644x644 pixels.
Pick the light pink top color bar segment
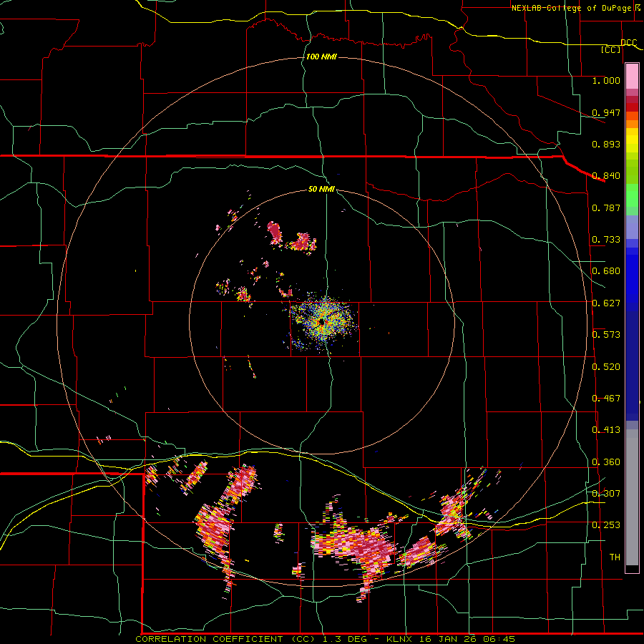point(632,76)
